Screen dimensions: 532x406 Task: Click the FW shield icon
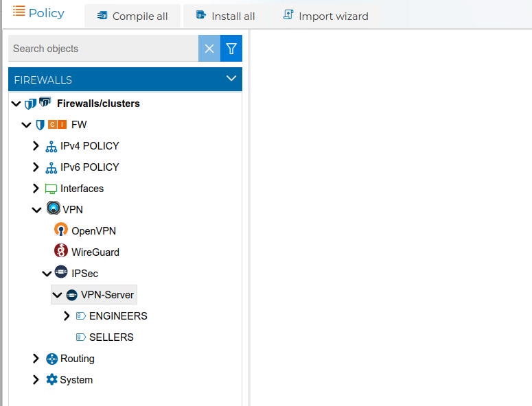pos(40,125)
